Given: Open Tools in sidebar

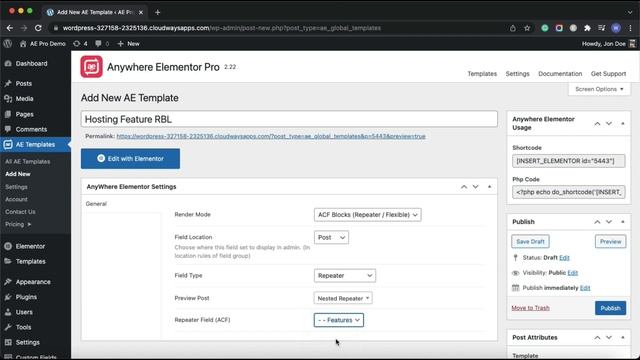Looking at the screenshot, I should click(23, 327).
